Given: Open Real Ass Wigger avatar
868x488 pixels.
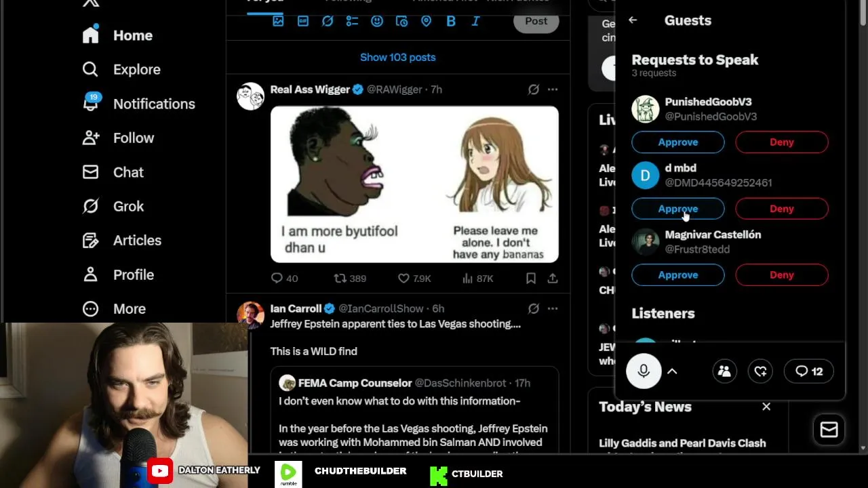Looking at the screenshot, I should (250, 96).
